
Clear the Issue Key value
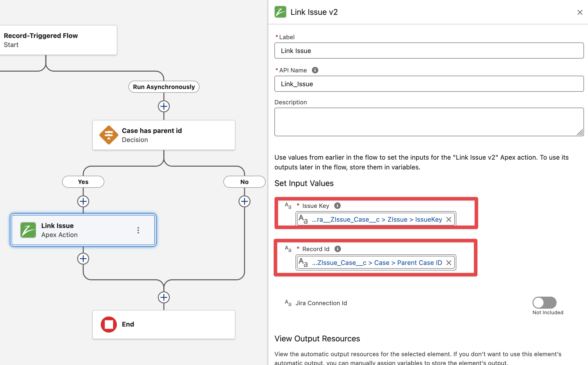449,219
